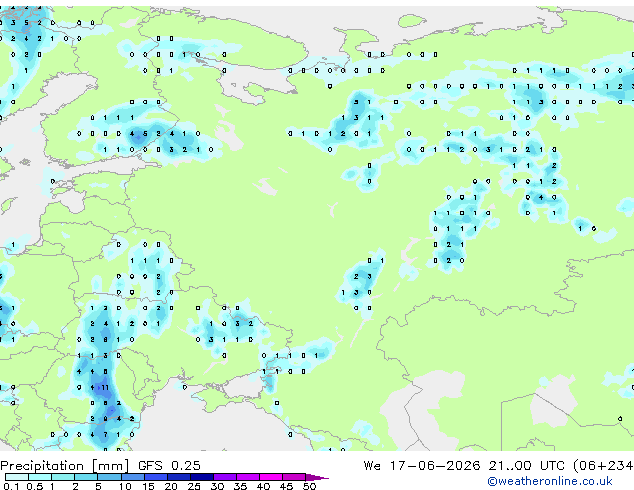Click the forecast date '17-06-2026' text

click(x=435, y=465)
